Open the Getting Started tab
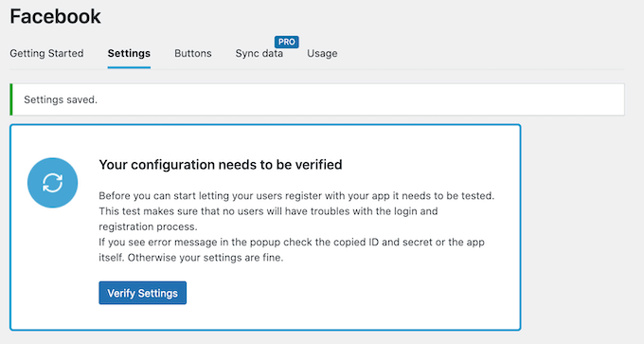This screenshot has height=344, width=644. (x=46, y=53)
